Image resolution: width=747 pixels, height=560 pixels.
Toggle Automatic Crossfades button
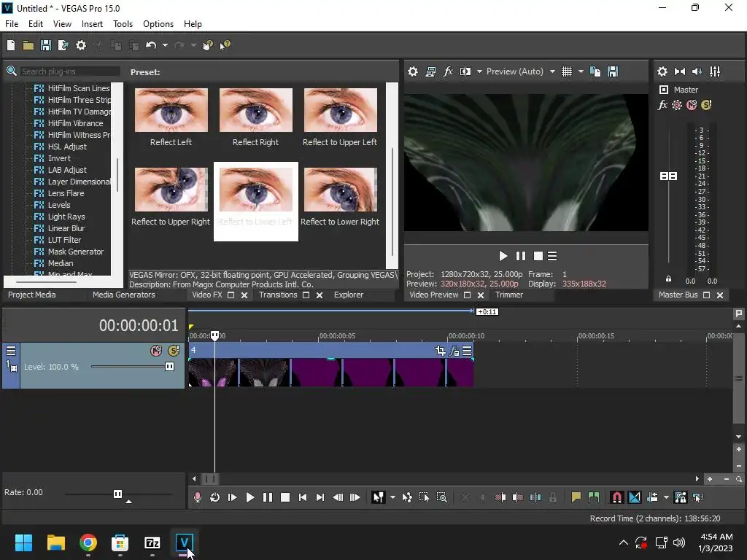click(635, 497)
